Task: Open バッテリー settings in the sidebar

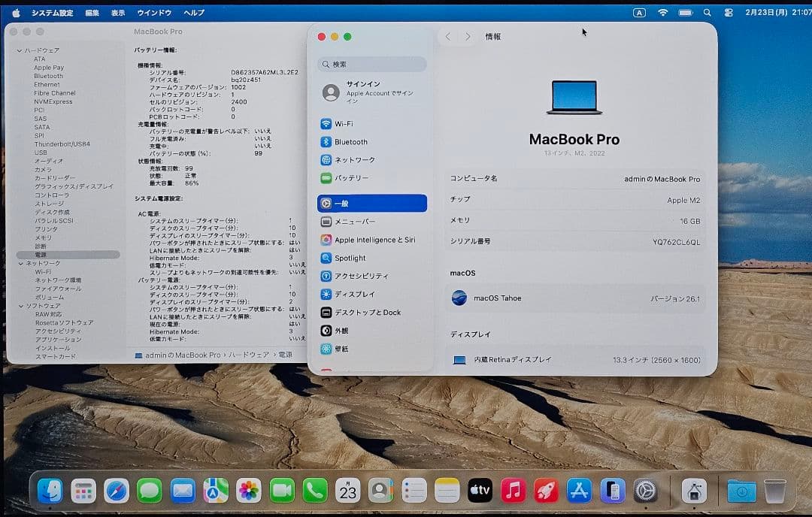Action: point(372,178)
